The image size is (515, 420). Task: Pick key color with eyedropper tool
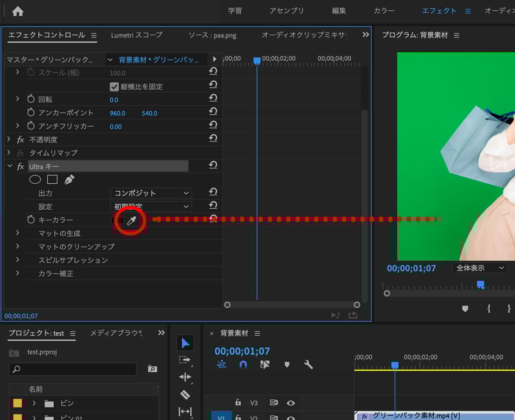[x=131, y=220]
